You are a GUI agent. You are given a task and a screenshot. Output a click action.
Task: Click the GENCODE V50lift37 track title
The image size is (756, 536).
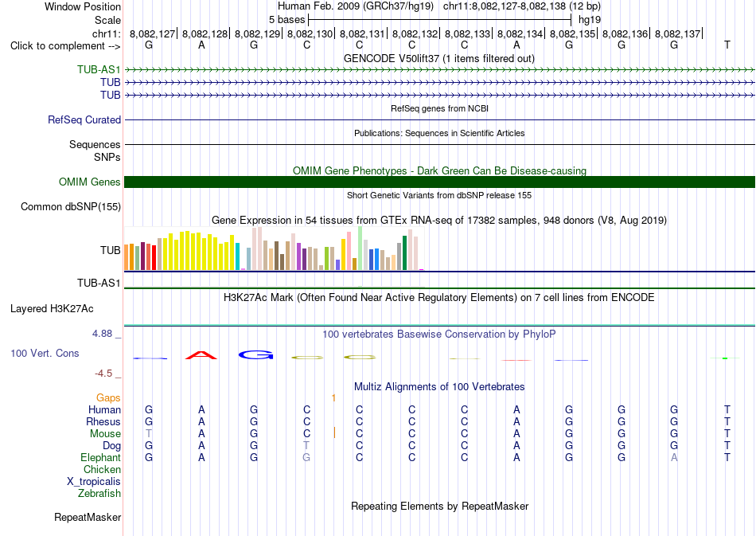tap(439, 58)
